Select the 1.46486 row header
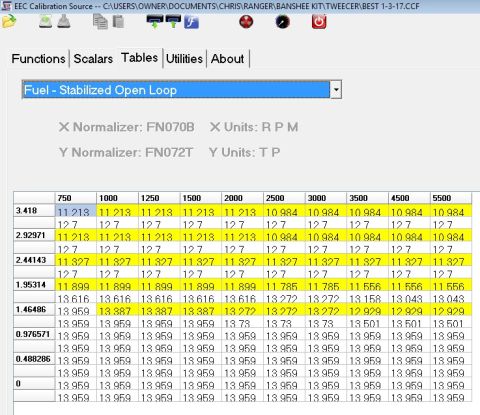This screenshot has width=480, height=415. click(x=34, y=309)
